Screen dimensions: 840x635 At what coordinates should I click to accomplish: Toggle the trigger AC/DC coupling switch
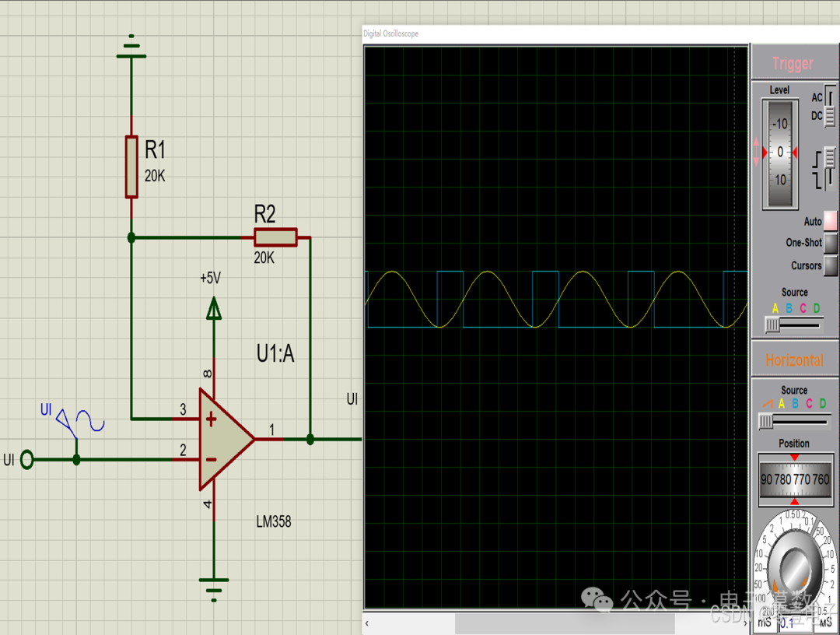pyautogui.click(x=829, y=106)
